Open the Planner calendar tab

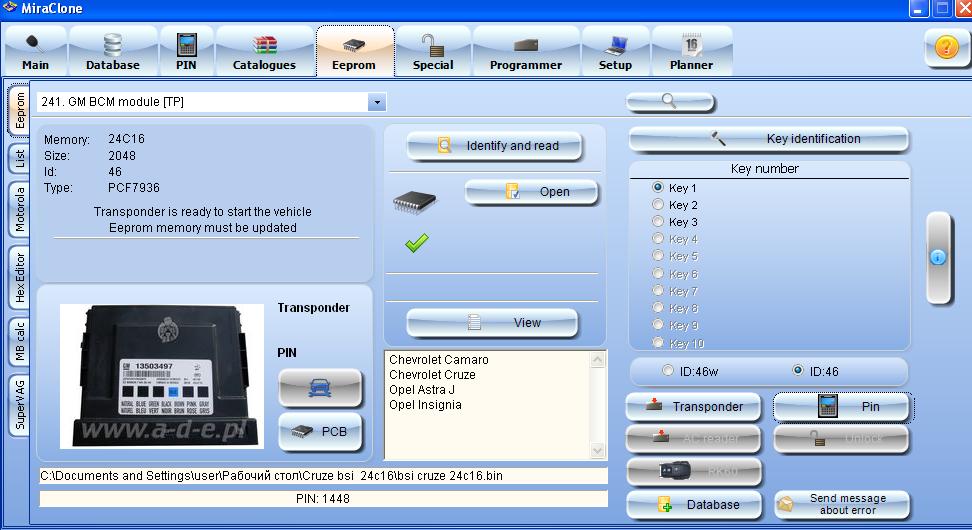click(691, 51)
